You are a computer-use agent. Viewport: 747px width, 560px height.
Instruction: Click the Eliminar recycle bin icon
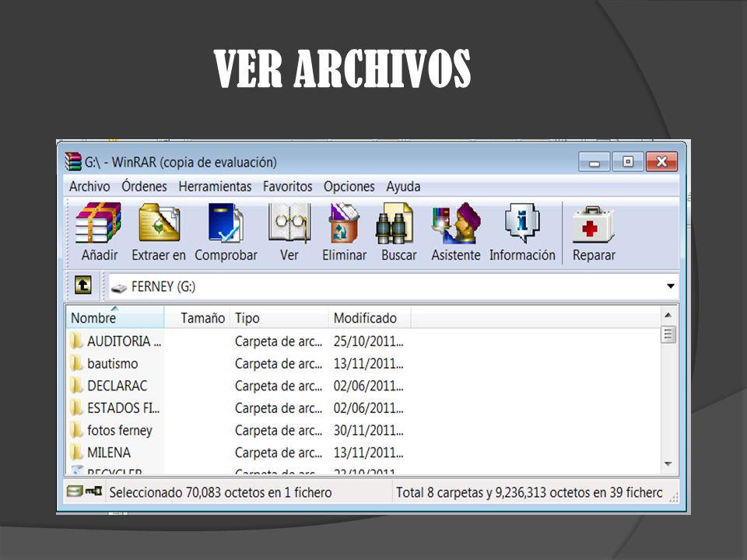[x=344, y=222]
